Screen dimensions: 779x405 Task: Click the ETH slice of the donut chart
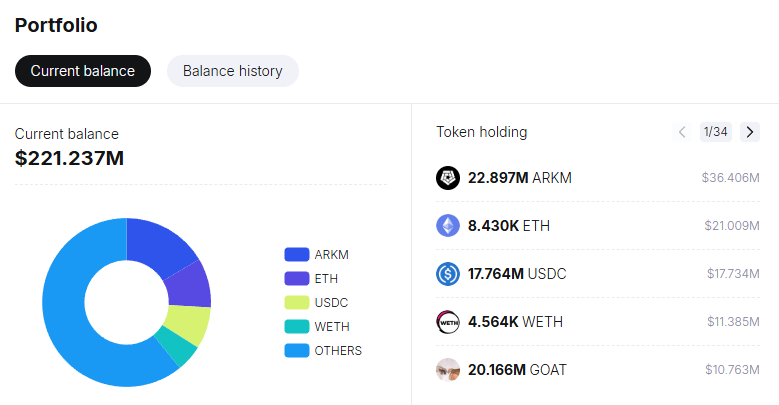[189, 285]
